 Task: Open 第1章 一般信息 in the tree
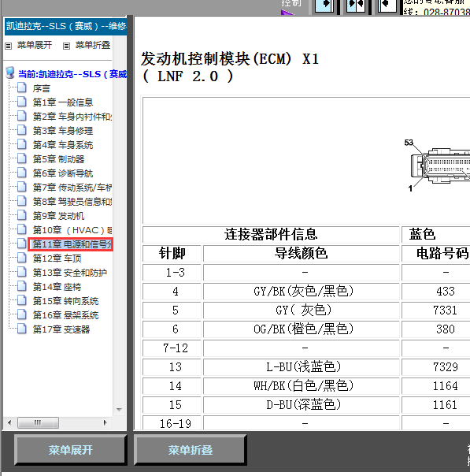point(63,102)
